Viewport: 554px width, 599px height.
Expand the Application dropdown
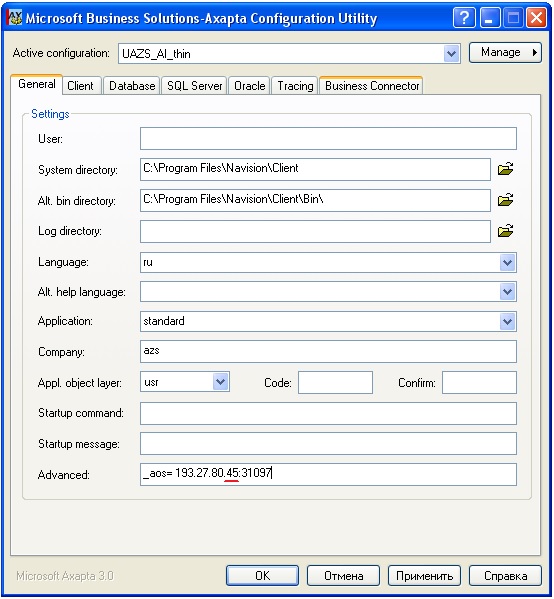click(x=507, y=321)
